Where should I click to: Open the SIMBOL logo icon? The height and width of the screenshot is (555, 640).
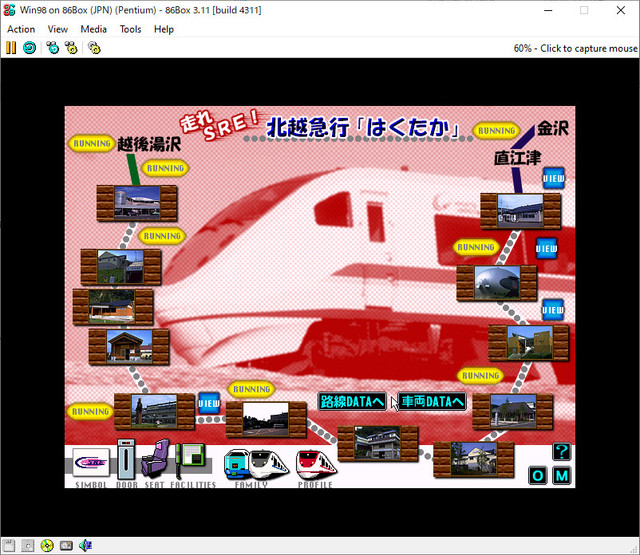(91, 463)
